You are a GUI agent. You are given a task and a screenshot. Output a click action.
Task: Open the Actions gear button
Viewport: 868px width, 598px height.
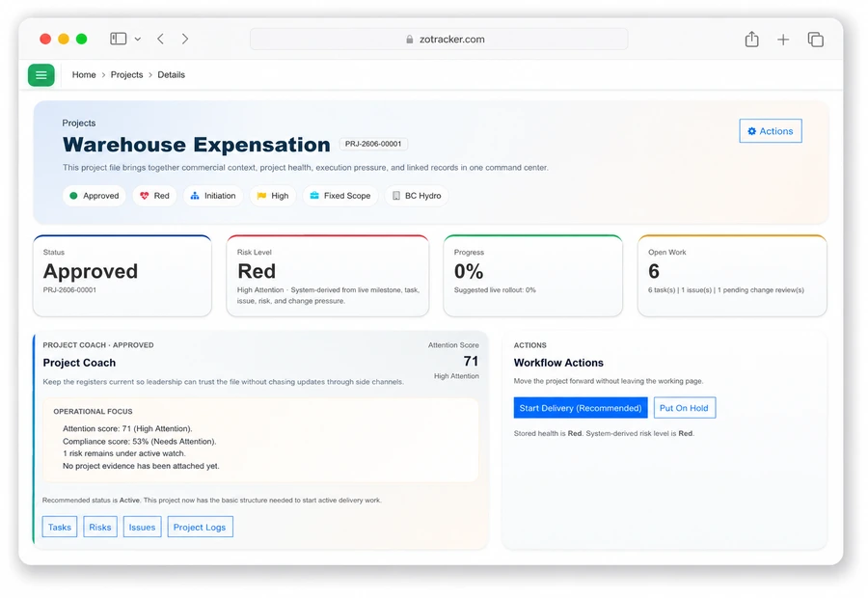point(770,131)
